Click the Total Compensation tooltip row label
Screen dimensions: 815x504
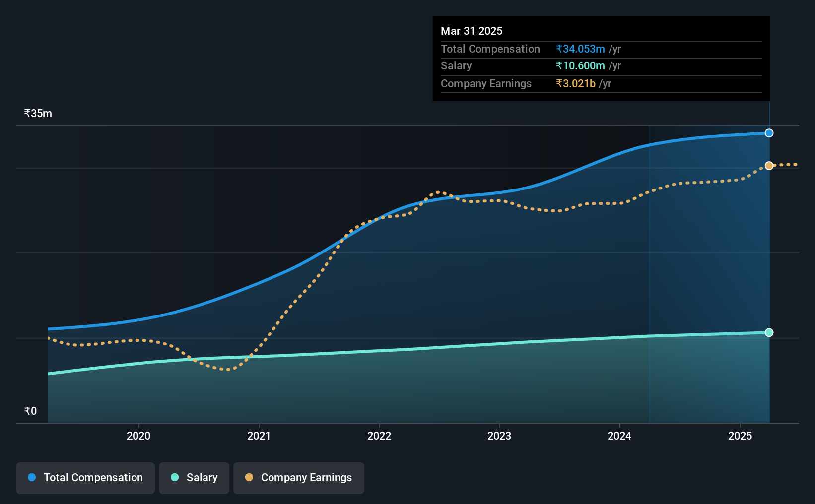tap(490, 49)
